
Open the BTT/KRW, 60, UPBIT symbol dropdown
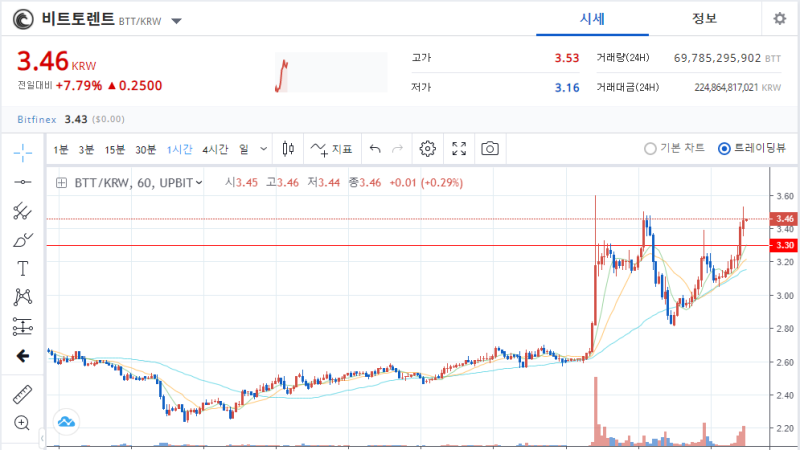coord(138,183)
